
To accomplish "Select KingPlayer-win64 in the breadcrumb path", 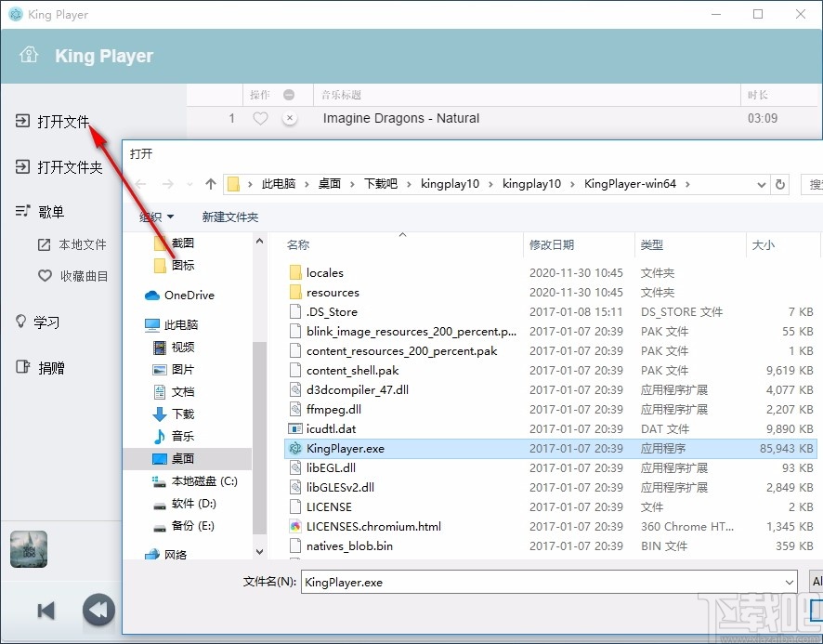I will [631, 184].
